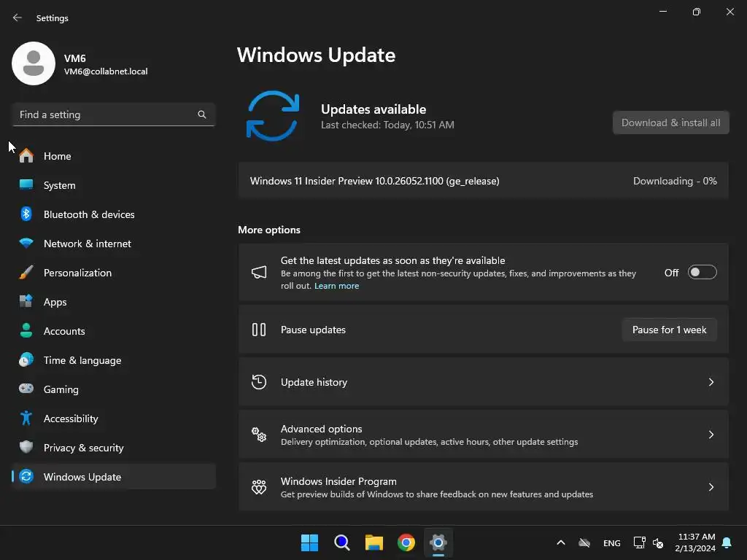
Task: Click the More options heading
Action: click(x=269, y=230)
